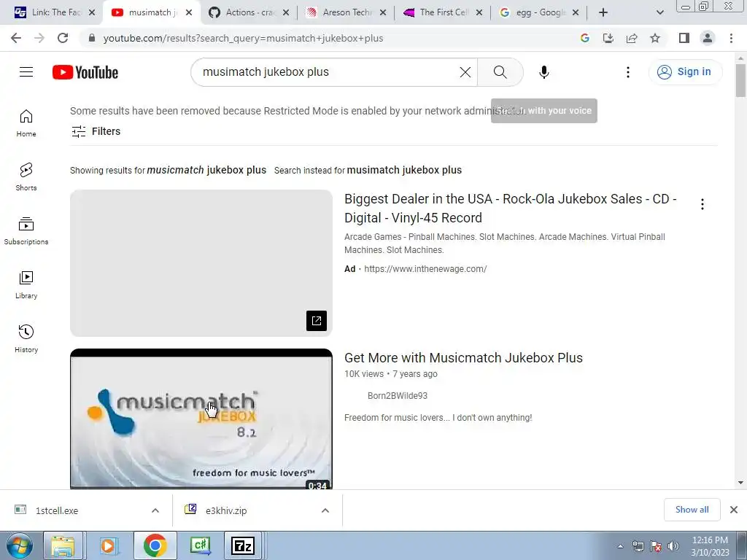Open search Filters panel
Screen dimensions: 747x560
96,131
